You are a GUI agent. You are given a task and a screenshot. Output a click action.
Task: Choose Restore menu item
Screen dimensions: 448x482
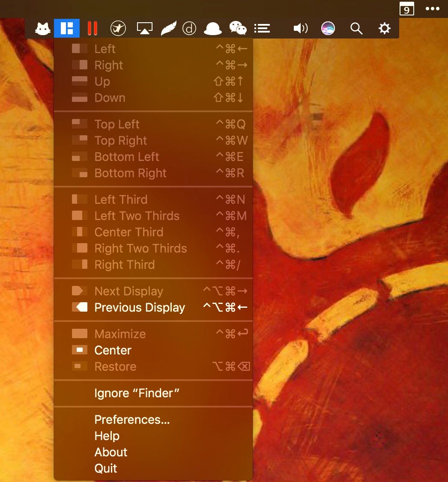[153, 366]
